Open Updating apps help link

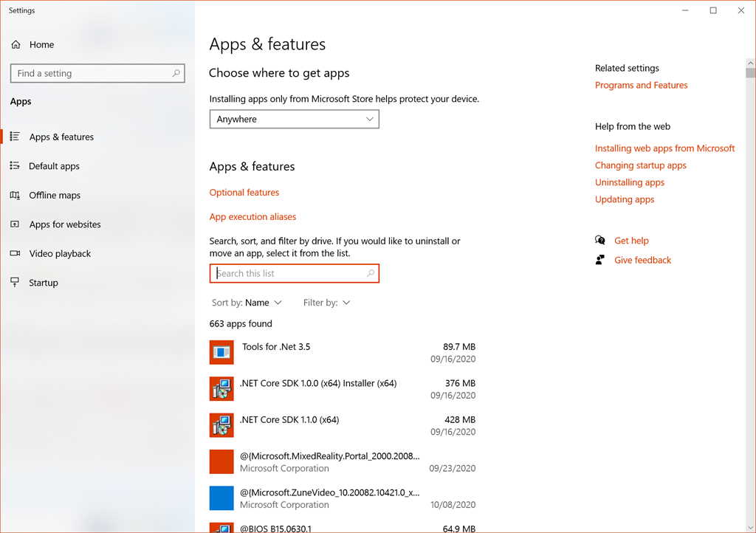tap(625, 199)
